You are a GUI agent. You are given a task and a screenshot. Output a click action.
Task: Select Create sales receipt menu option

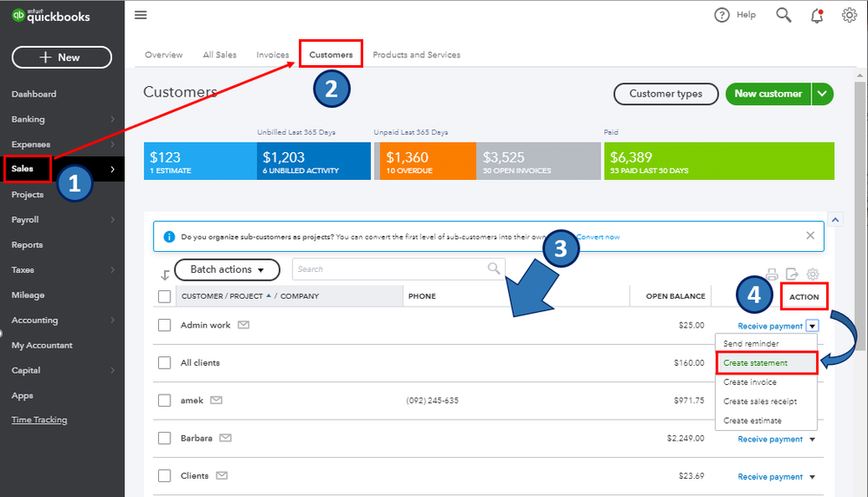[766, 401]
